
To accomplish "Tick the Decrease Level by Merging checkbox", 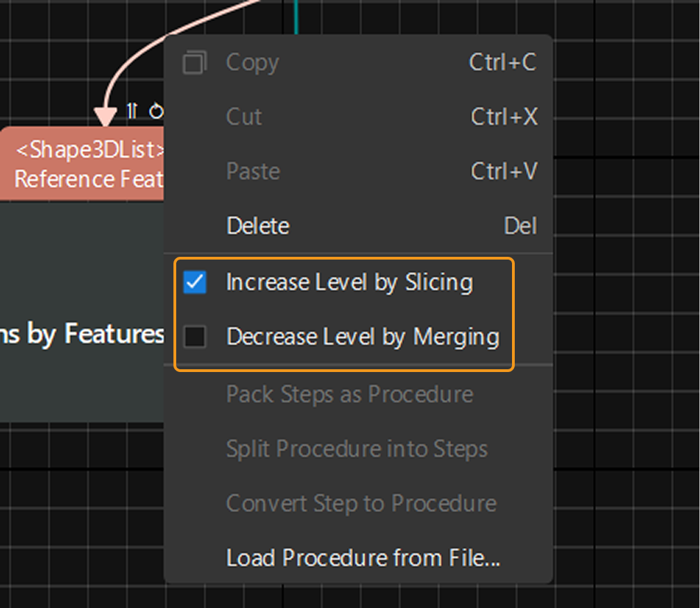I will coord(195,337).
